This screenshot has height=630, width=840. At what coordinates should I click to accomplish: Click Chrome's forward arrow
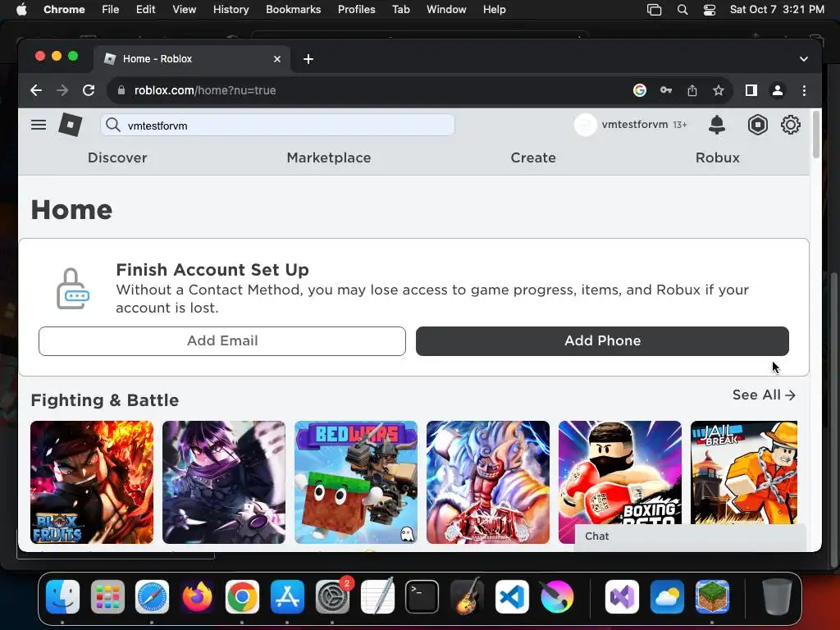point(62,90)
